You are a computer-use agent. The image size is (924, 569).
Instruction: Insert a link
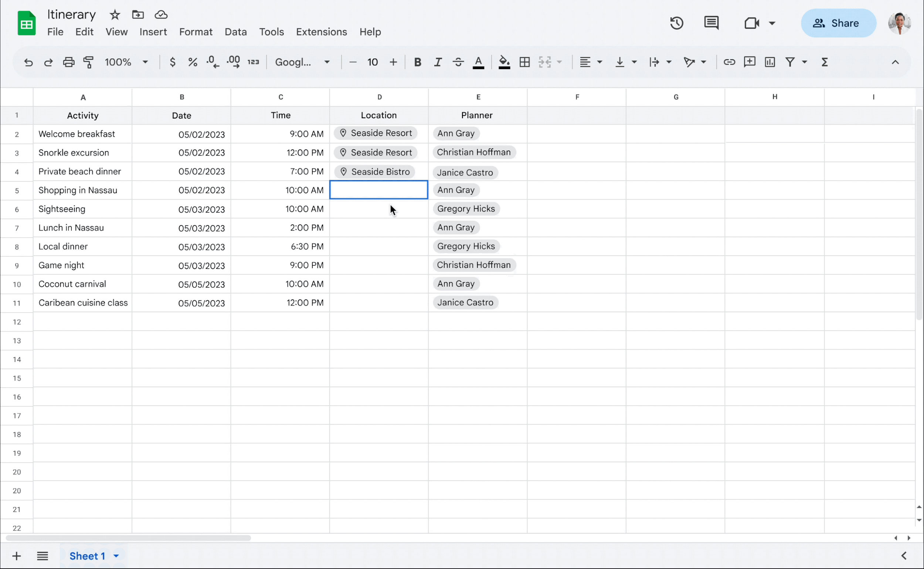(x=729, y=62)
